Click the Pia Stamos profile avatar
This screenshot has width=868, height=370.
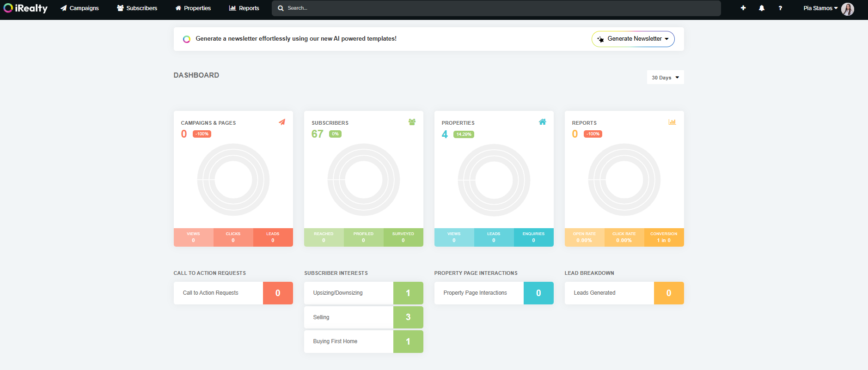click(x=848, y=9)
